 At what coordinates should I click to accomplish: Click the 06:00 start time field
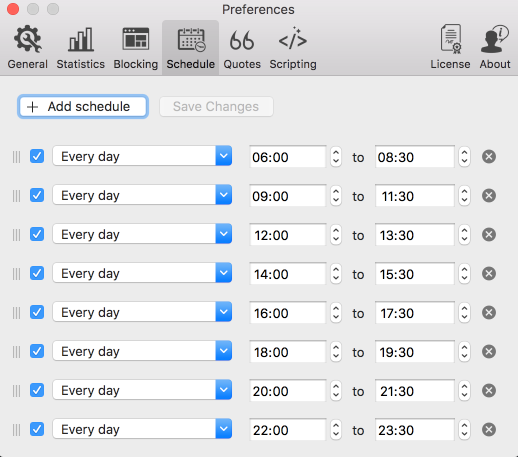pyautogui.click(x=288, y=157)
